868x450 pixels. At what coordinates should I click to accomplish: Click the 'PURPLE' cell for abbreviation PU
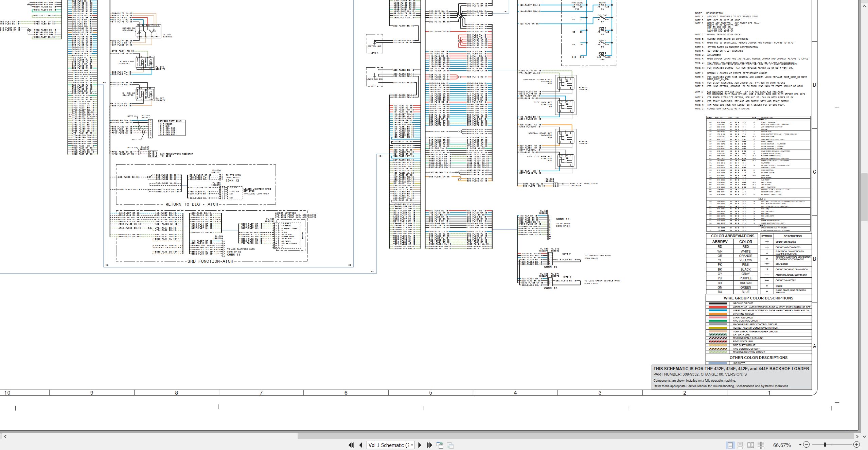tap(745, 278)
